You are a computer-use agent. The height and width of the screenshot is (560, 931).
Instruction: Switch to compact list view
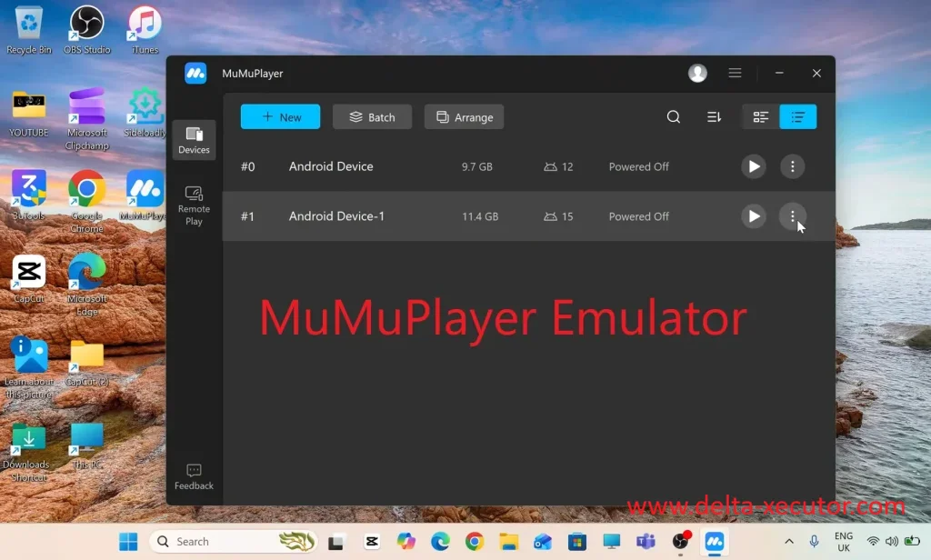(x=798, y=117)
